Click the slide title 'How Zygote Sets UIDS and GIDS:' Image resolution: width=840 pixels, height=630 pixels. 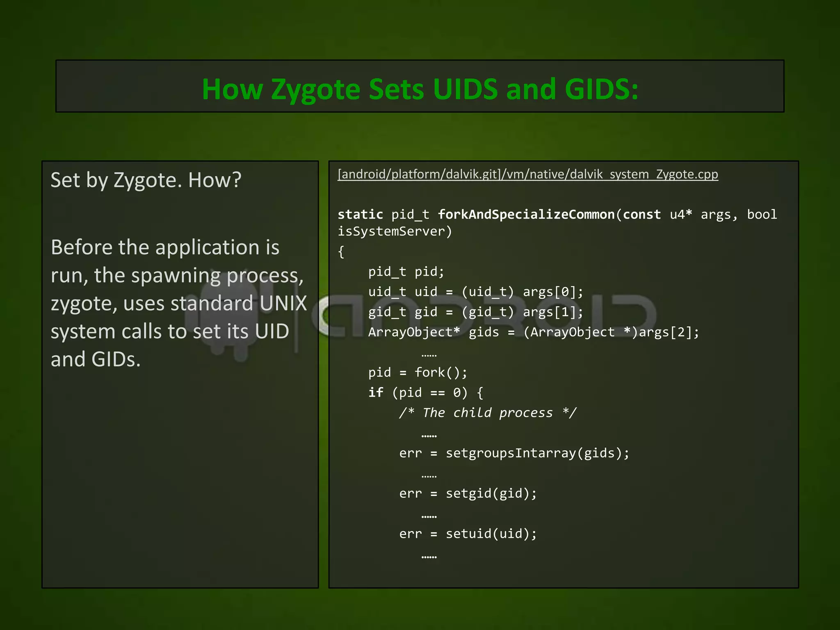[420, 89]
